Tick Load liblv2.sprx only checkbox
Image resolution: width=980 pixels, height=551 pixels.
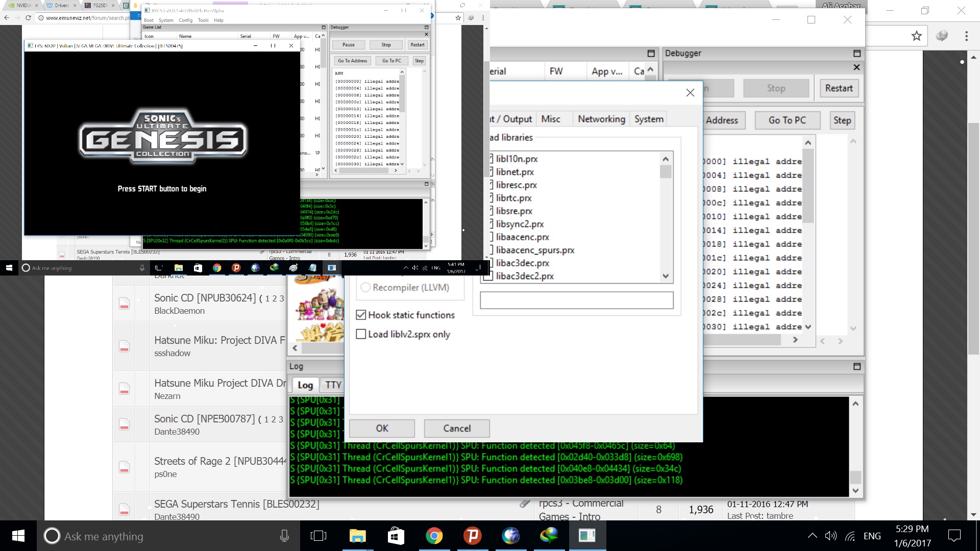click(x=361, y=334)
